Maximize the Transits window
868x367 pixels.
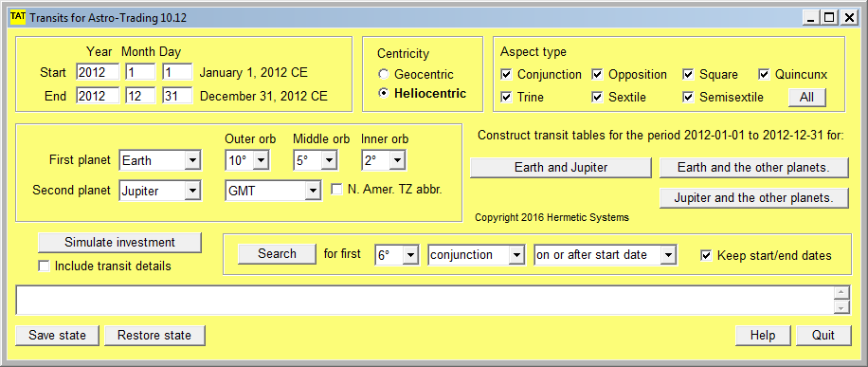click(x=829, y=18)
